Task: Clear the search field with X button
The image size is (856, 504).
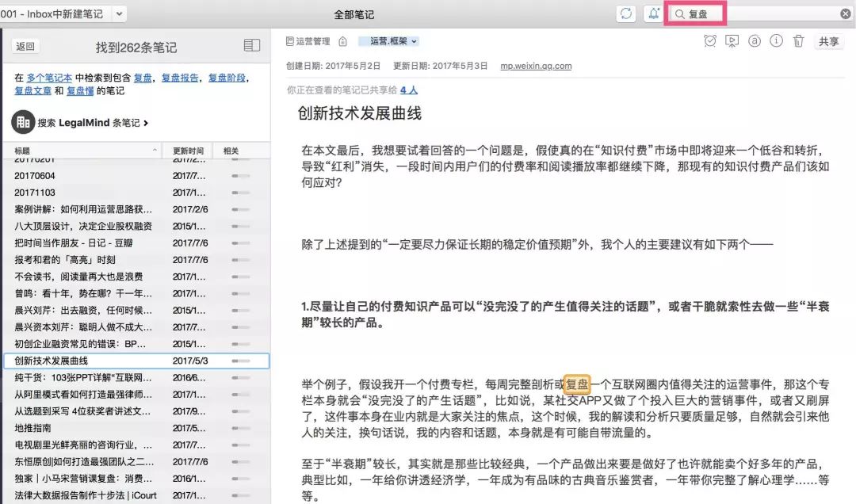Action: pyautogui.click(x=845, y=14)
